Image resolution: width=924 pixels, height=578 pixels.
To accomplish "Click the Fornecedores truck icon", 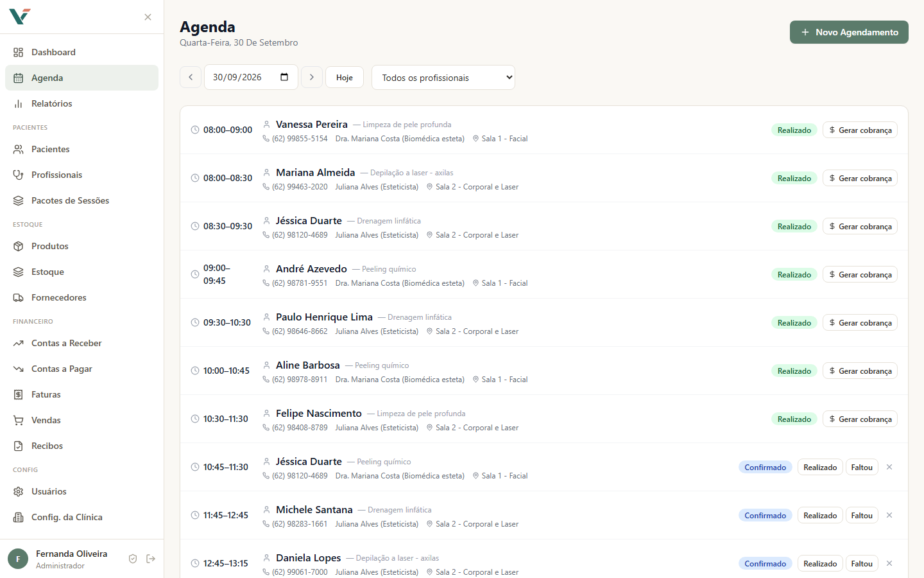I will pyautogui.click(x=19, y=297).
